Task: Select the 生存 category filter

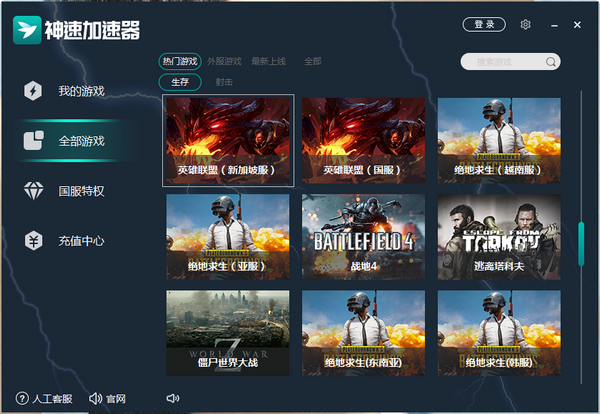Action: [x=180, y=82]
